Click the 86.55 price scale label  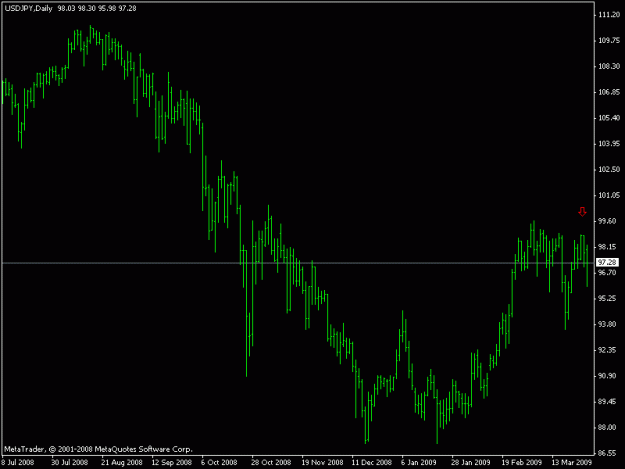[x=607, y=453]
